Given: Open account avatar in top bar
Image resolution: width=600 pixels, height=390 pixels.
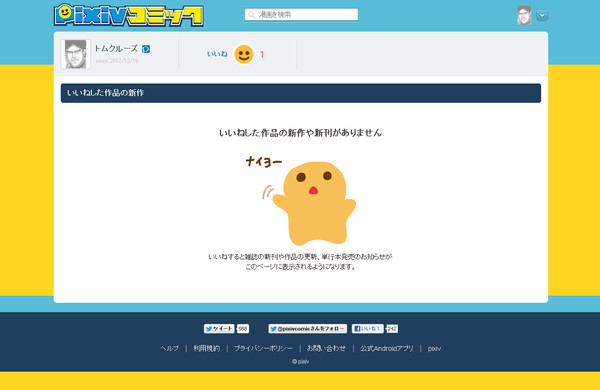Looking at the screenshot, I should click(524, 15).
